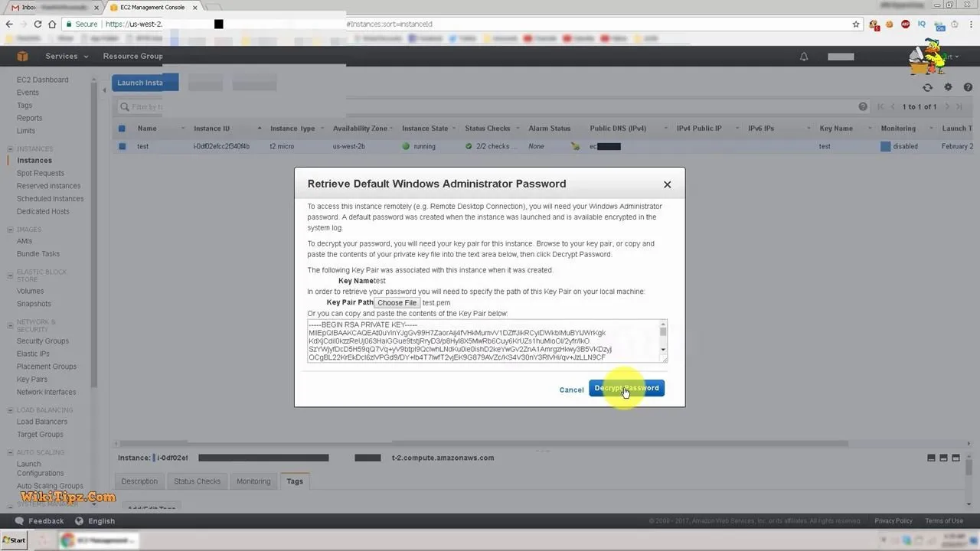Bookmark page with the star icon
The image size is (980, 551).
tap(856, 24)
